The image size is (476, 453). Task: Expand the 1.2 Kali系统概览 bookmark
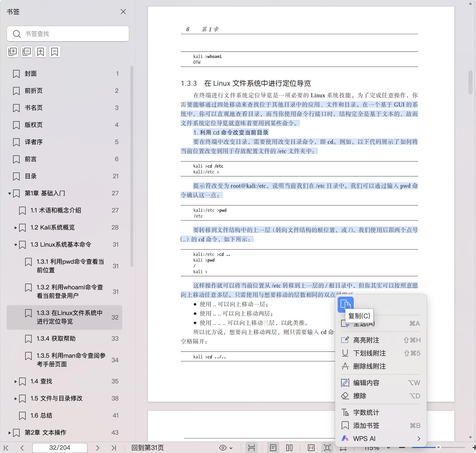pyautogui.click(x=16, y=228)
